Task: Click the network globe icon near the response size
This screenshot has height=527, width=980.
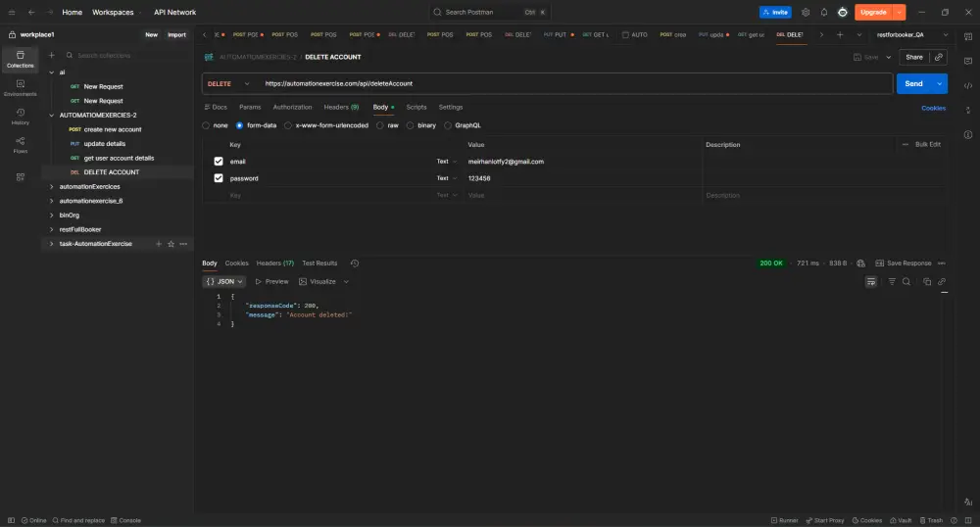Action: [x=861, y=263]
